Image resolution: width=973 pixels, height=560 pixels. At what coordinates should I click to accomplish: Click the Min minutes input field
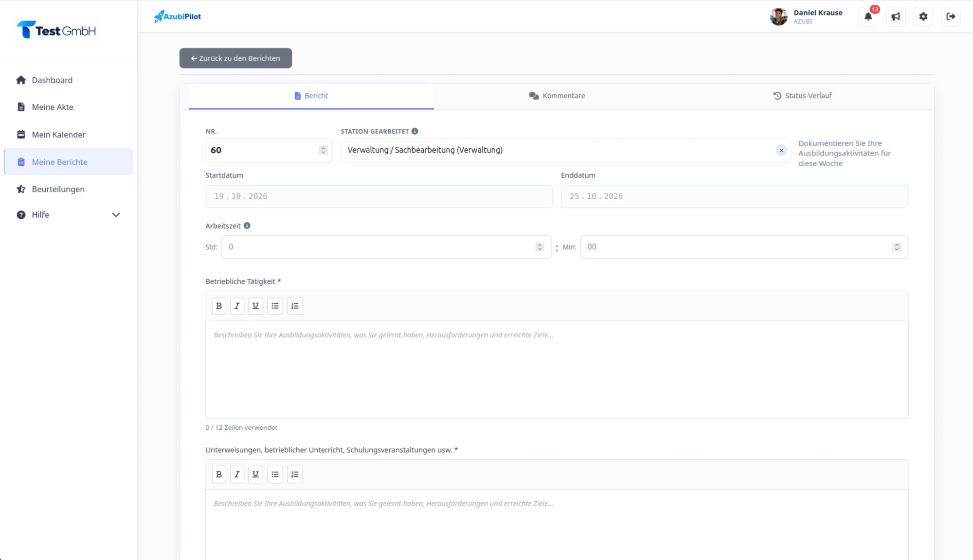(x=744, y=247)
